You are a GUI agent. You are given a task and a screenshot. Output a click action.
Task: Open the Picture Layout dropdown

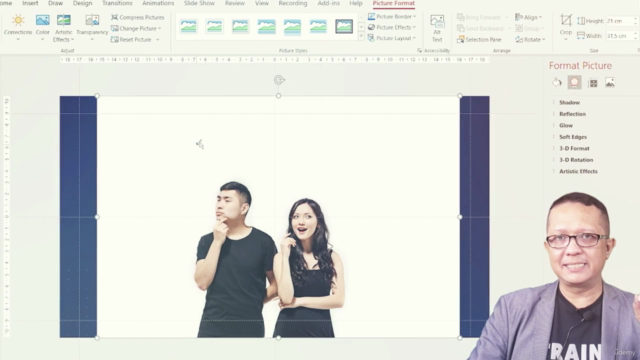pyautogui.click(x=392, y=38)
